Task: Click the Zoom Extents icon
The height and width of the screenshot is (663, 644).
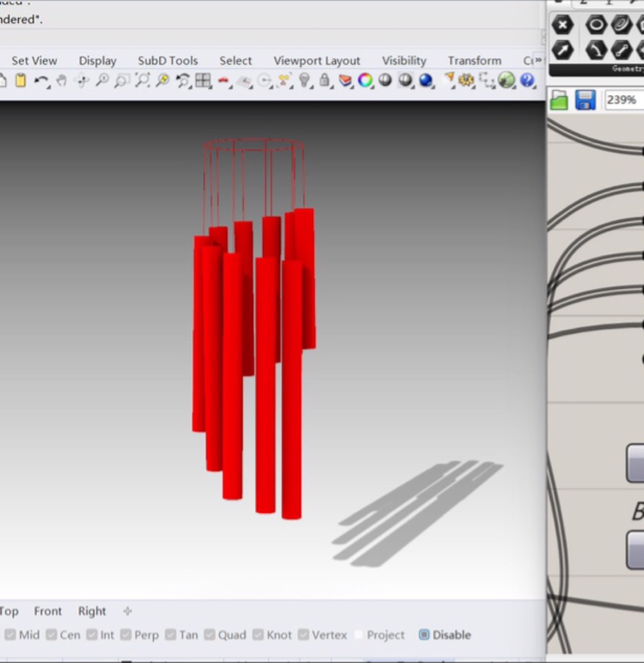Action: pyautogui.click(x=143, y=80)
